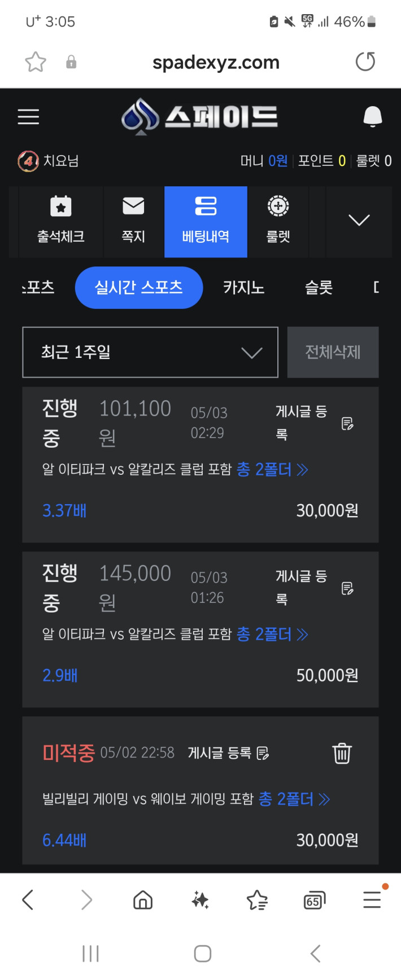This screenshot has height=980, width=401.
Task: Expand 총 2폴더 on the 101,100원 bet
Action: 272,470
